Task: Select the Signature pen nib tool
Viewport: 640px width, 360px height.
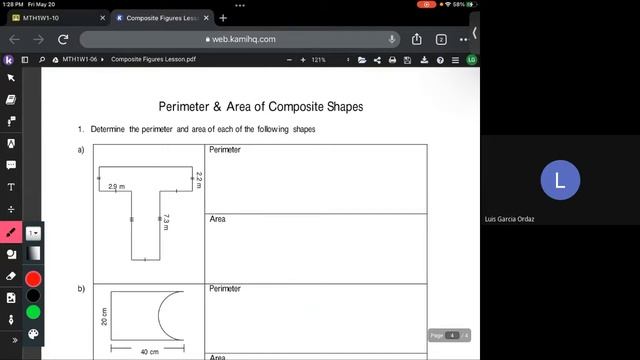Action: point(11,320)
